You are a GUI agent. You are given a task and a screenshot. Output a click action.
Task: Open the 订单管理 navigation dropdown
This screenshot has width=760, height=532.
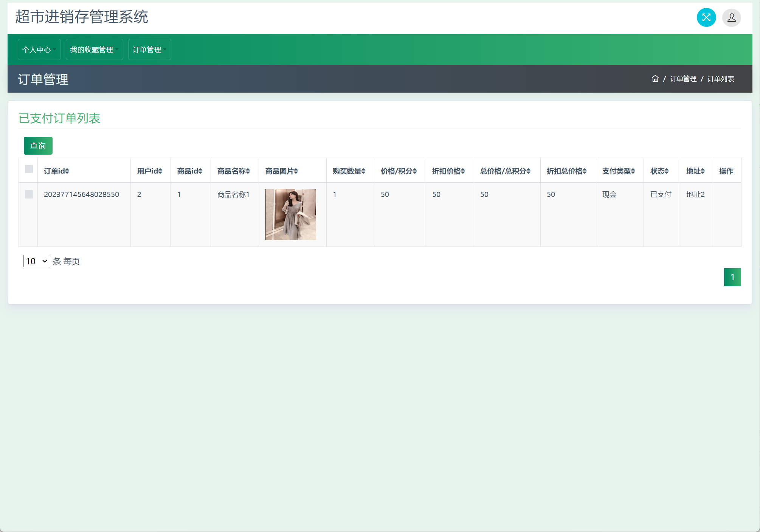pos(149,50)
